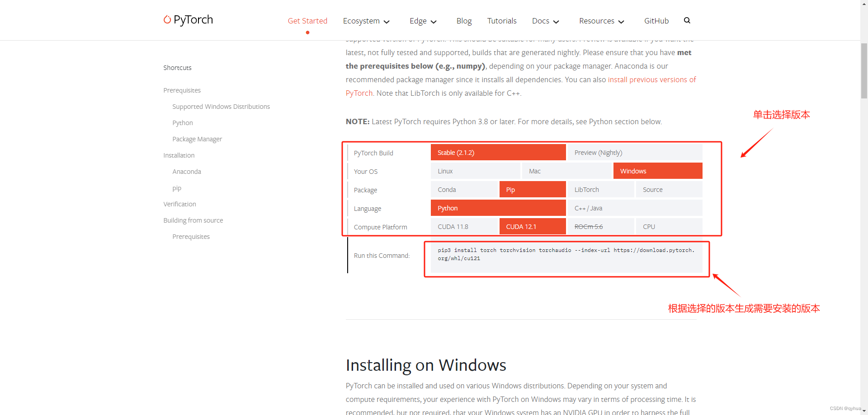Image resolution: width=868 pixels, height=415 pixels.
Task: Jump to Anaconda shortcut
Action: coord(187,172)
